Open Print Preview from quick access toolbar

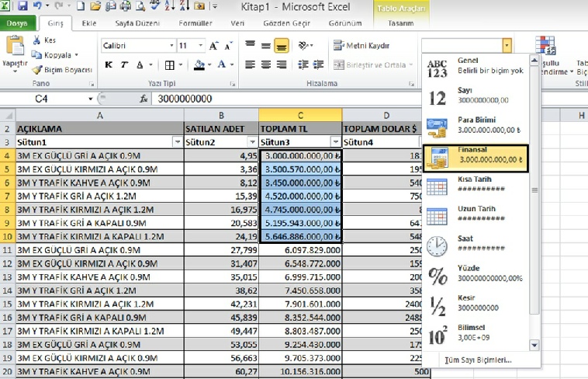140,5
